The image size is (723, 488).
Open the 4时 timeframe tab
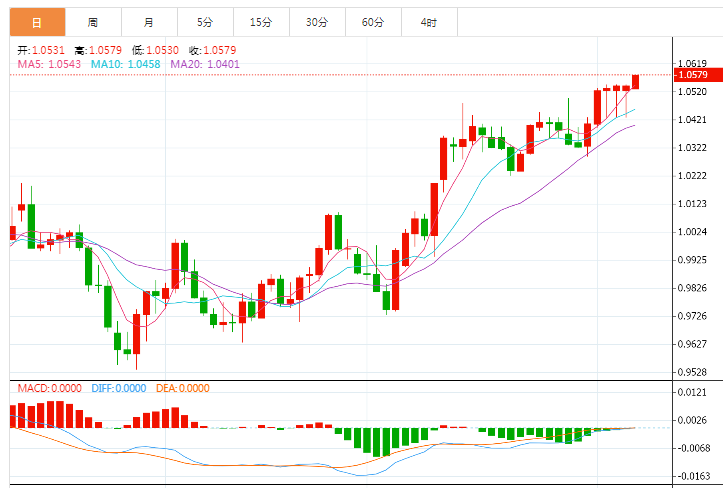pos(429,22)
